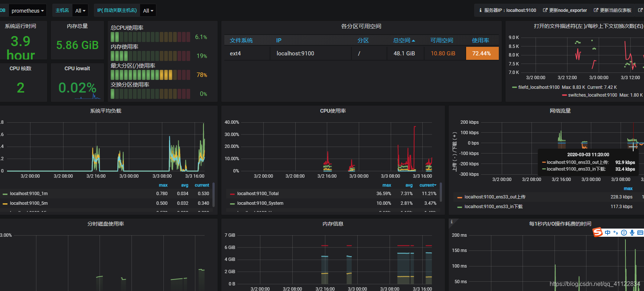Open the CPU iowait panel title menu

tap(77, 68)
